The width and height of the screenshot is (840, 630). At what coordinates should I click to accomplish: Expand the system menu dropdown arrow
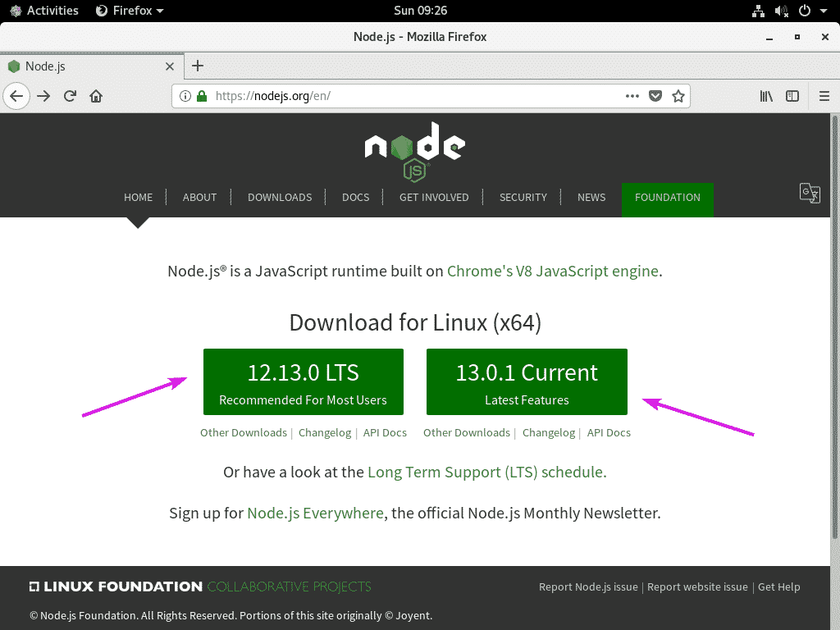[x=824, y=11]
